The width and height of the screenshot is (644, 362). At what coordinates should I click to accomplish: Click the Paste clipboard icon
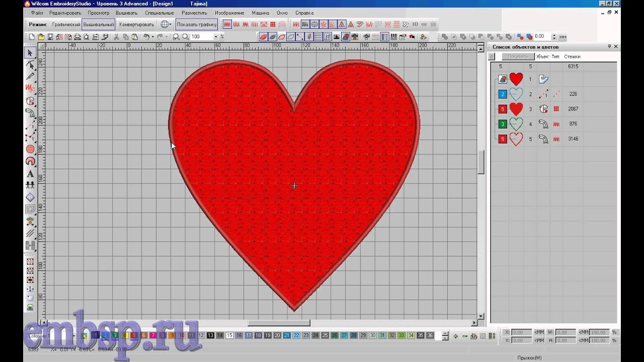pos(135,37)
